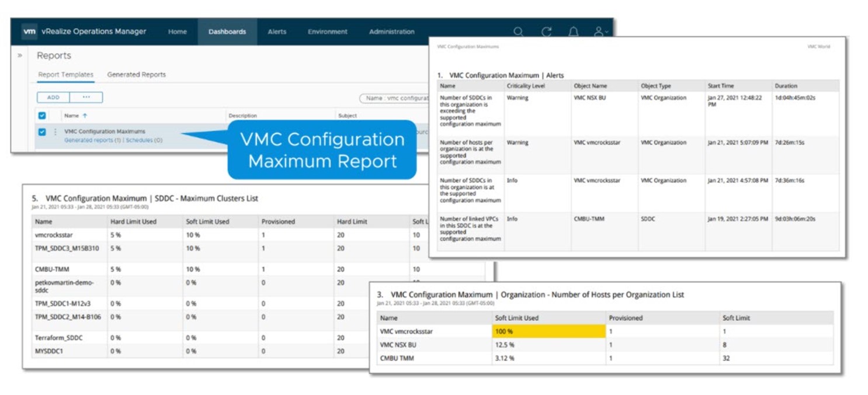This screenshot has height=395, width=868.
Task: Open the search icon in top bar
Action: coord(518,32)
